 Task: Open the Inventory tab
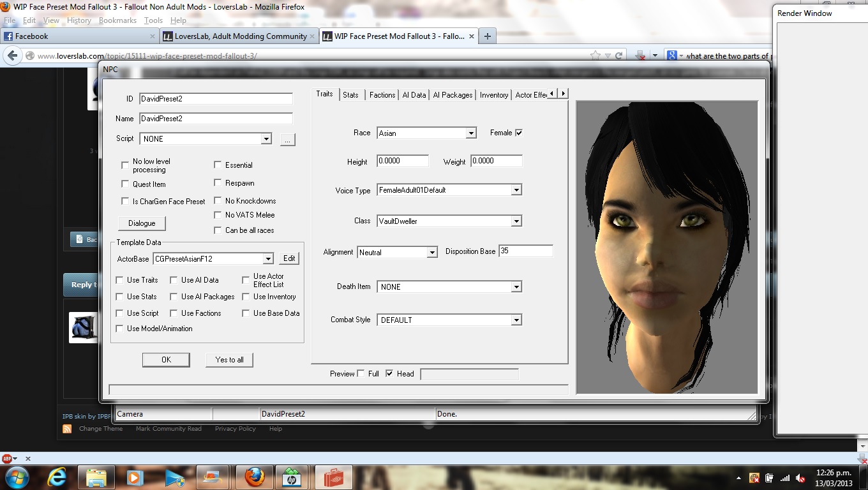[x=493, y=95]
